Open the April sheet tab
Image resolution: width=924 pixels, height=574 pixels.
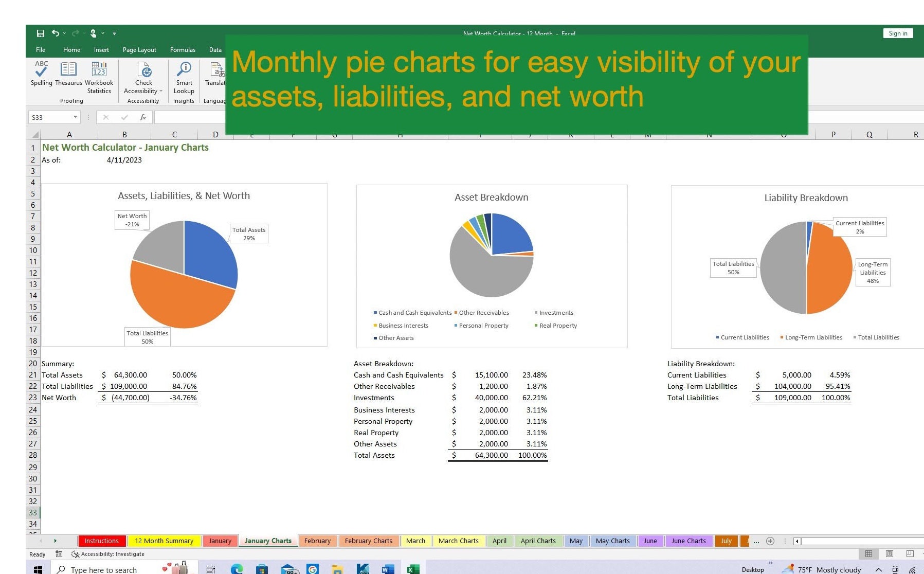pyautogui.click(x=499, y=541)
